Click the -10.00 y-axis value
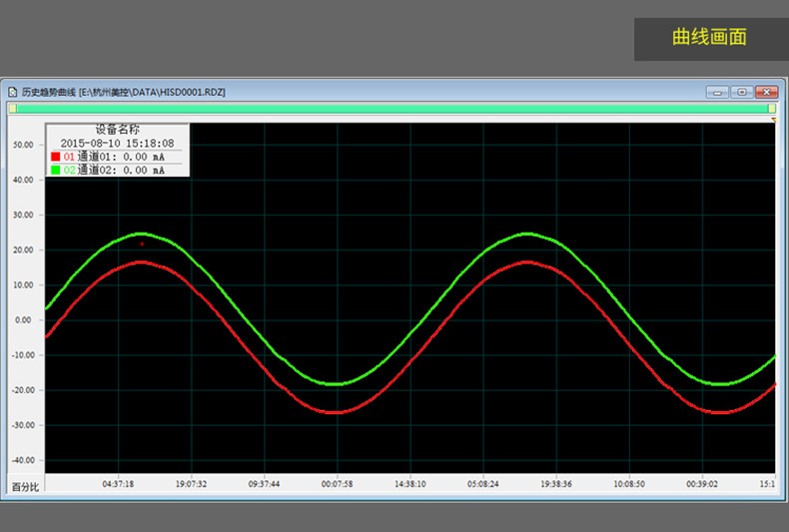The width and height of the screenshot is (789, 532). pos(23,355)
